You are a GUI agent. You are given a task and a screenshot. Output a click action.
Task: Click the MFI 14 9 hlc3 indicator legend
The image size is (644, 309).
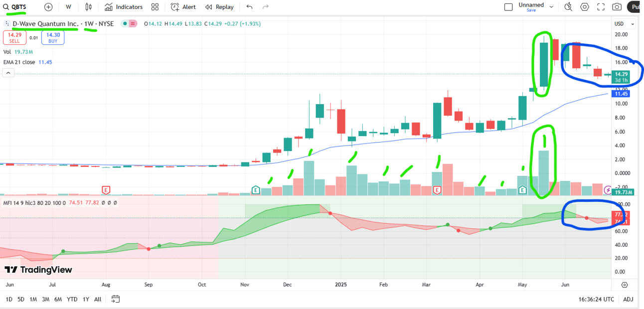tap(34, 203)
